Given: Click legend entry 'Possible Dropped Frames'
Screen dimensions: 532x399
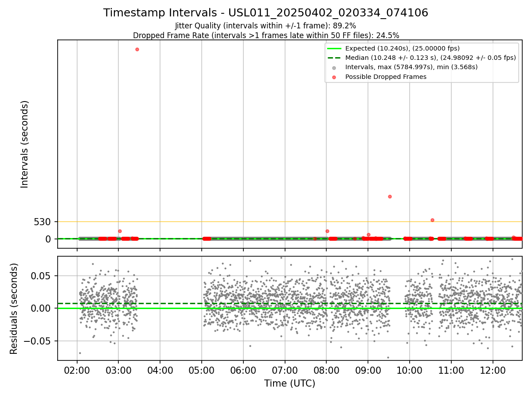Looking at the screenshot, I should pyautogui.click(x=386, y=77).
